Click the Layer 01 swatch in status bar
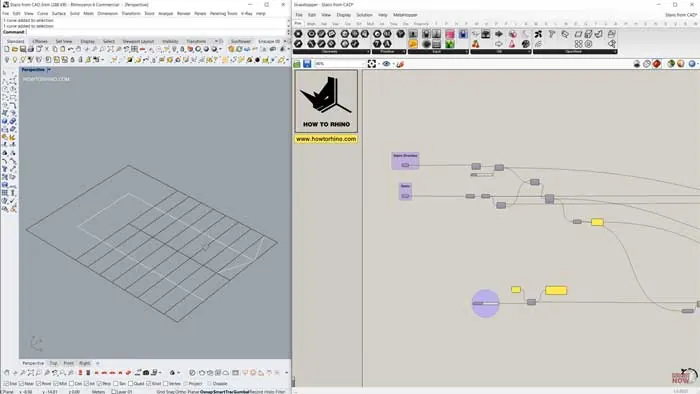This screenshot has width=700, height=394. coord(113,392)
